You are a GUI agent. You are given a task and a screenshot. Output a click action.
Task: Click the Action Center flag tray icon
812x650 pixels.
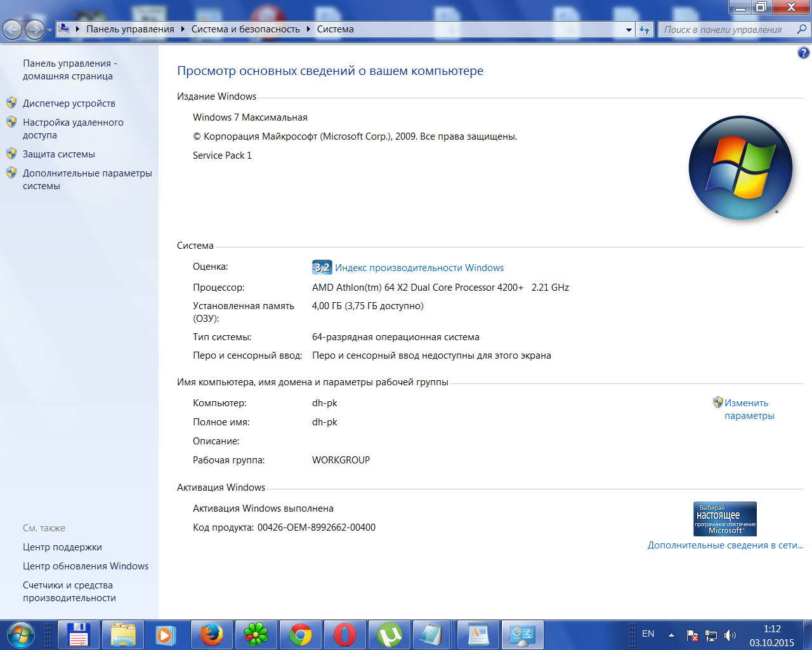click(692, 635)
